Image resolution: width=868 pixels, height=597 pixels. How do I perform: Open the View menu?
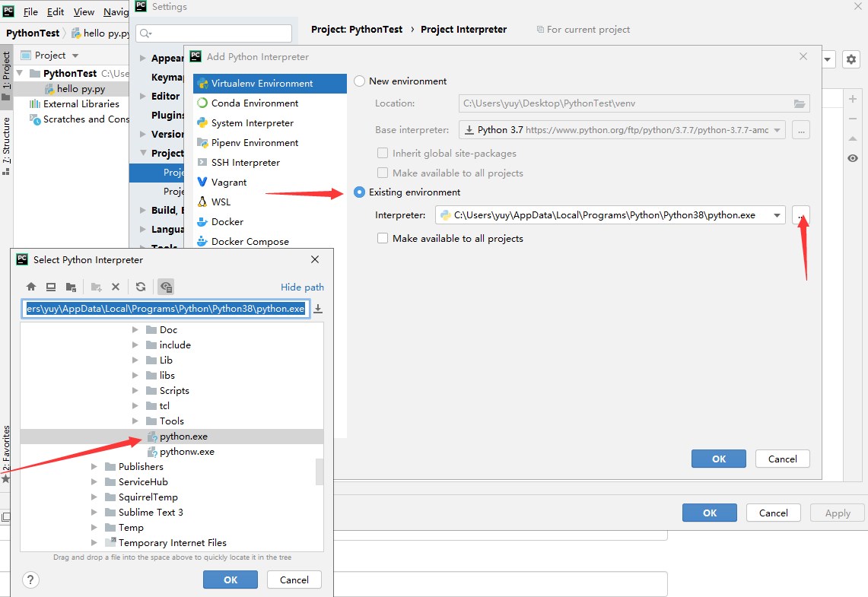coord(84,11)
